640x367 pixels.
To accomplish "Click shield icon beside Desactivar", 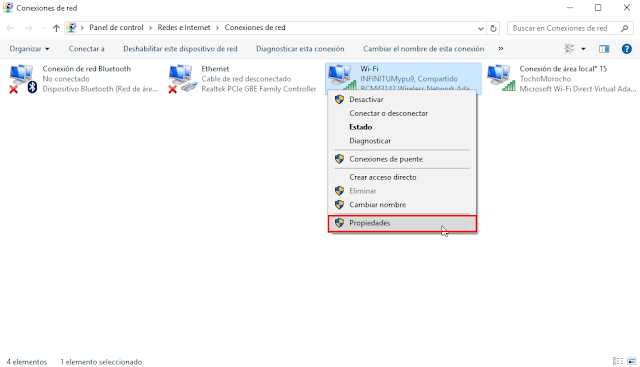I will (339, 100).
